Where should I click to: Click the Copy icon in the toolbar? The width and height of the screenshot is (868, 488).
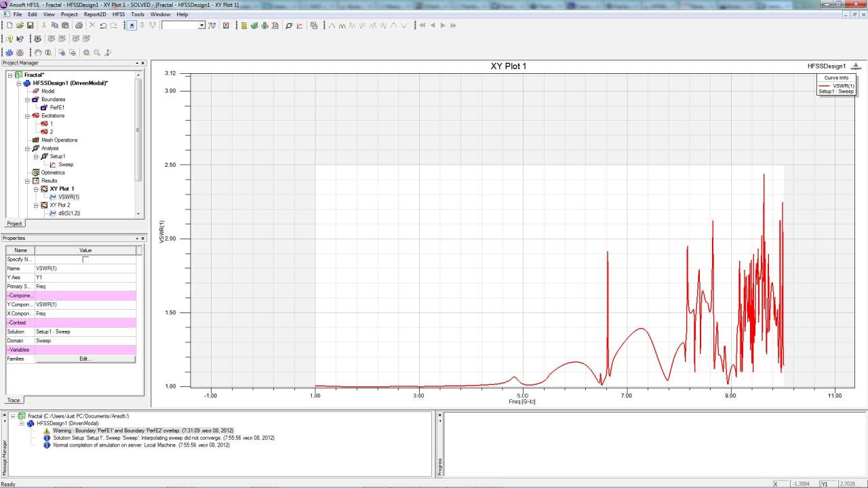[x=55, y=26]
